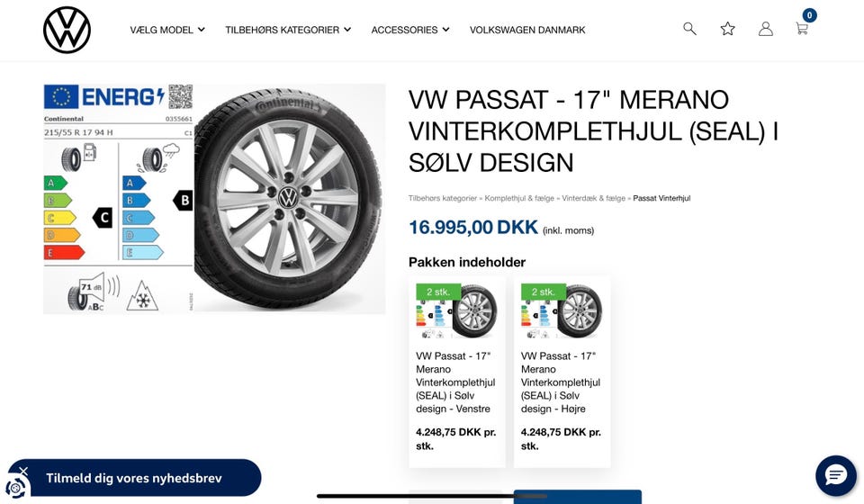Image resolution: width=864 pixels, height=504 pixels.
Task: Expand the Tilbehørs Kategorier dropdown
Action: (288, 30)
